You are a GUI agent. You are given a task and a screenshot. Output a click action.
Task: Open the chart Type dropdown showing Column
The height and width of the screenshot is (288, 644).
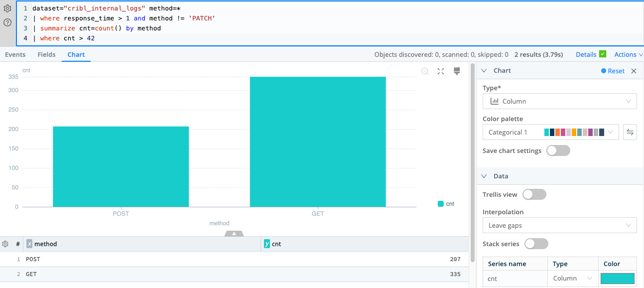click(559, 101)
